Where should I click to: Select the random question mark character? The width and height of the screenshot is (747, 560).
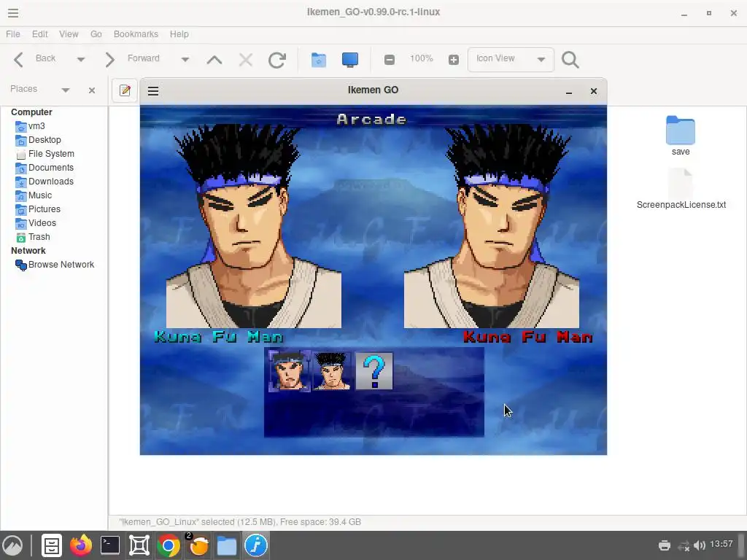coord(374,371)
